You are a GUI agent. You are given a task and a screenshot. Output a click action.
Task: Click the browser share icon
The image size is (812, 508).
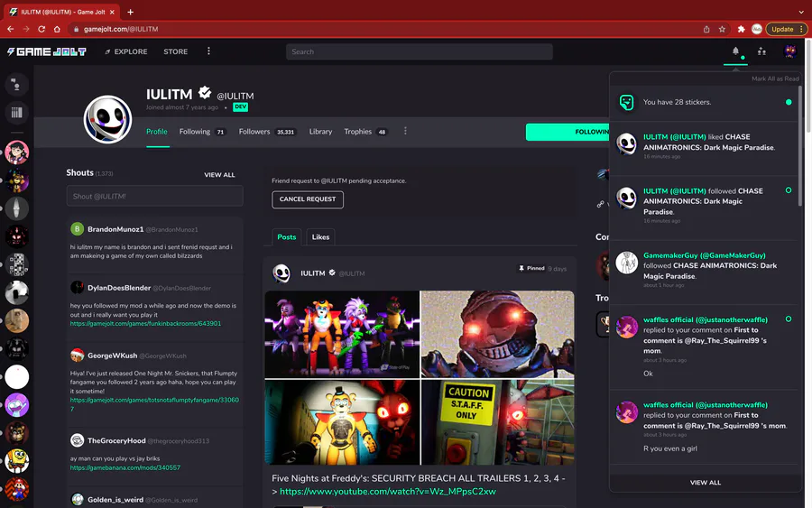(x=706, y=29)
